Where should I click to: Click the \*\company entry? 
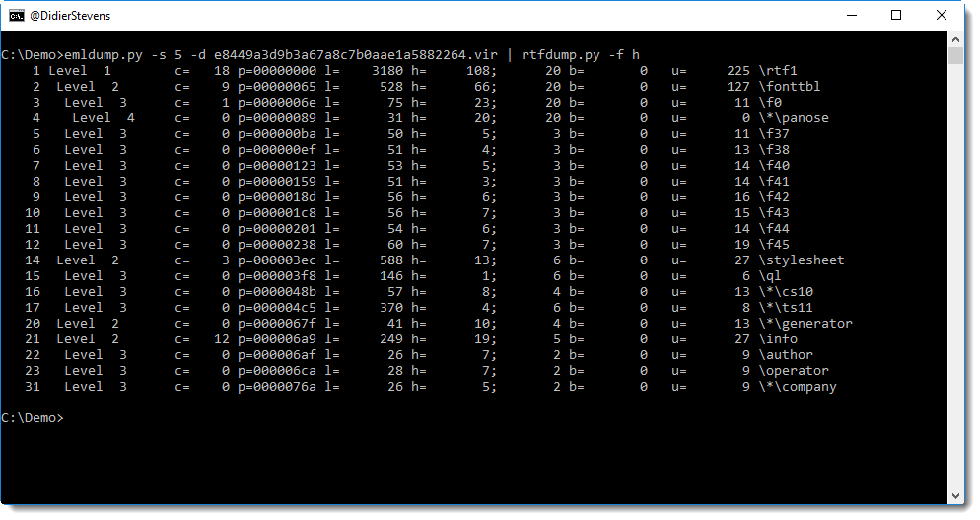coord(798,387)
